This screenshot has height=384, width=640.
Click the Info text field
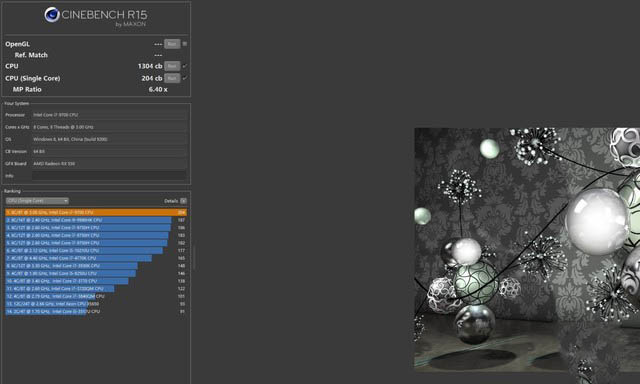pos(109,176)
